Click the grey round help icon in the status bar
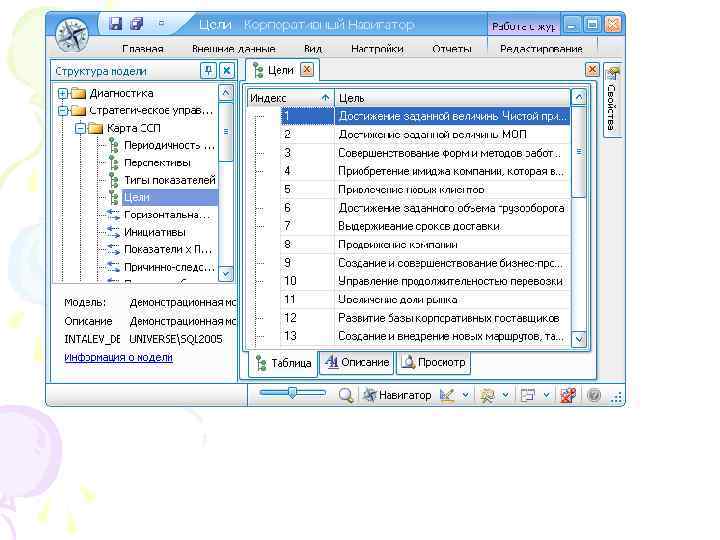This screenshot has height=540, width=720. tap(594, 395)
